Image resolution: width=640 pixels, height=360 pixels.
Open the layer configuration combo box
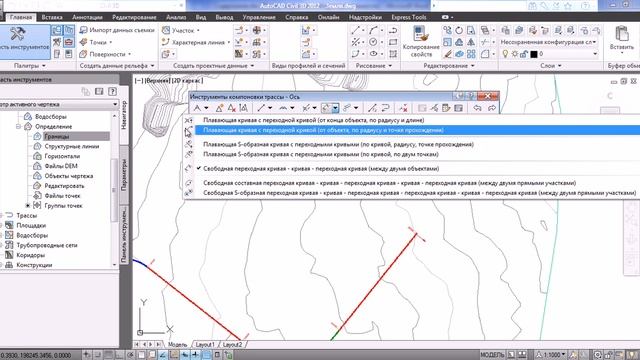pyautogui.click(x=548, y=42)
